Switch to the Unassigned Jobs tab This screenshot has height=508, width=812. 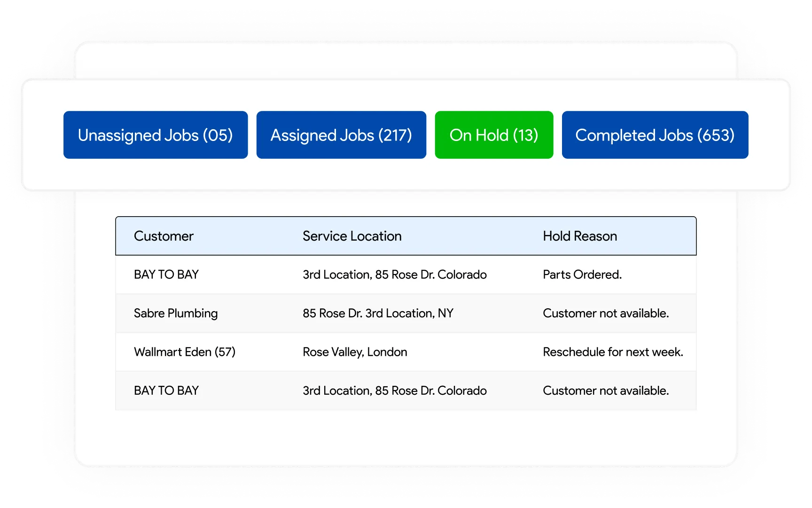pos(156,135)
